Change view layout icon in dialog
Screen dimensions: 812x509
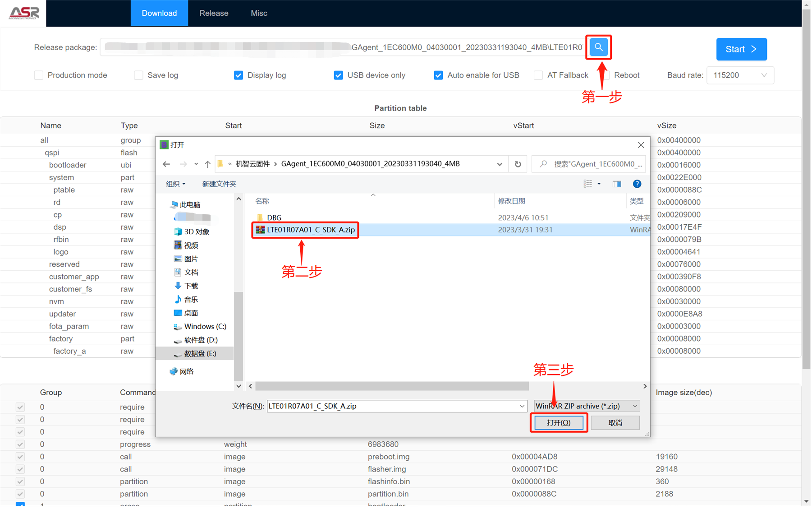click(587, 184)
